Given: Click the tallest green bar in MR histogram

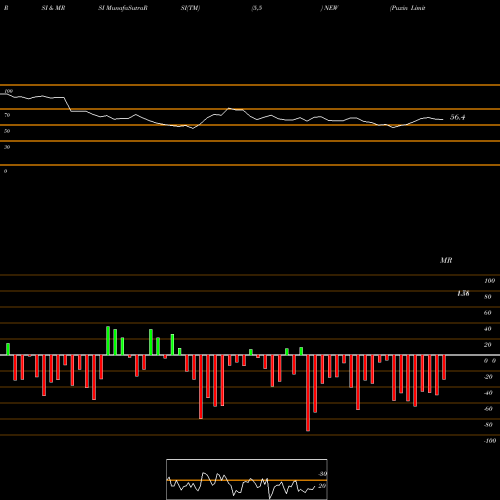Looking at the screenshot, I should pos(108,341).
